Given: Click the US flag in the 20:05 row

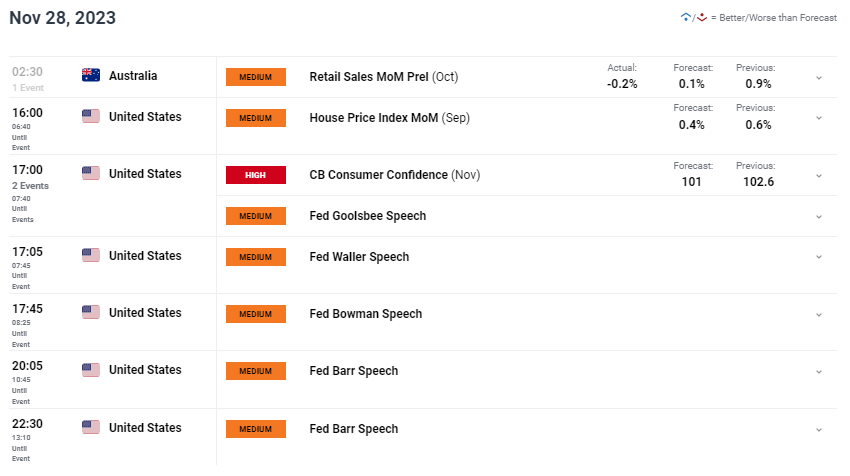Looking at the screenshot, I should [x=91, y=370].
